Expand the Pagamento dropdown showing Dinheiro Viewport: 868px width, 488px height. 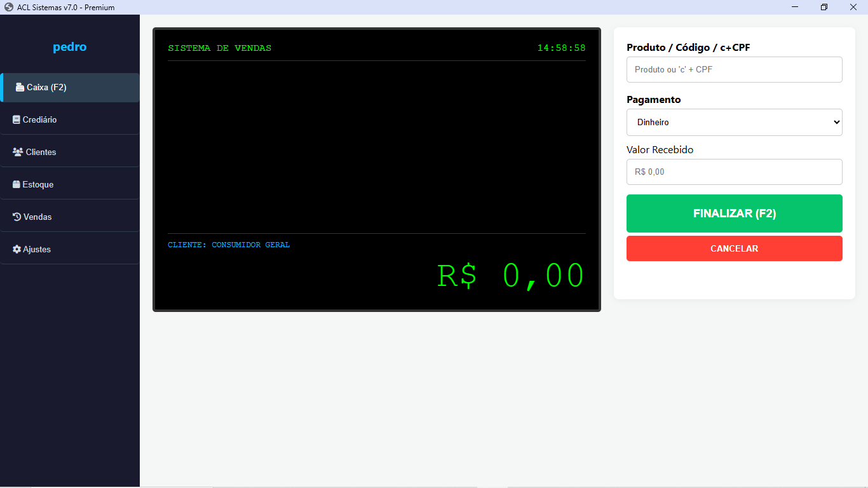coord(735,122)
